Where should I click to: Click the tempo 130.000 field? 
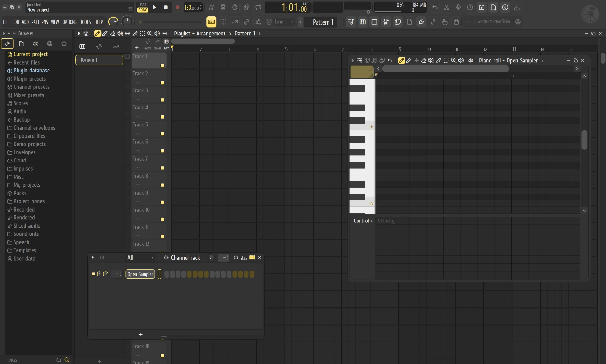point(193,8)
